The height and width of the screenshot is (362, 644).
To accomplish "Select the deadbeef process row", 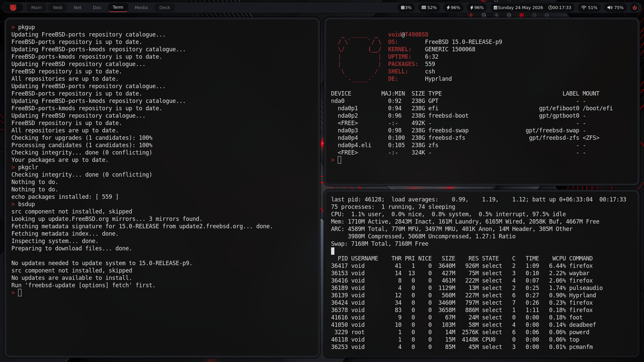I will (464, 325).
